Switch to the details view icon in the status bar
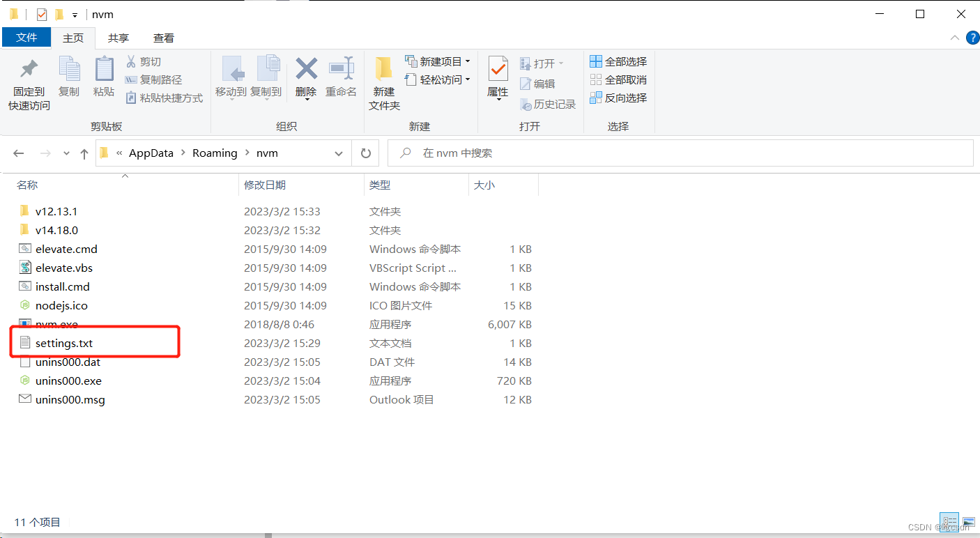This screenshot has height=538, width=980. pyautogui.click(x=949, y=521)
